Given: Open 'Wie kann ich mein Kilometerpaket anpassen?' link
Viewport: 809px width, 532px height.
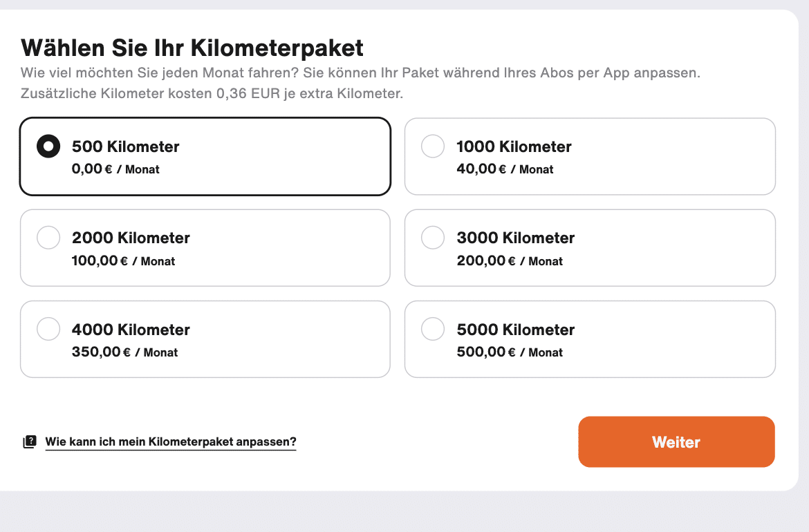Looking at the screenshot, I should click(x=171, y=441).
